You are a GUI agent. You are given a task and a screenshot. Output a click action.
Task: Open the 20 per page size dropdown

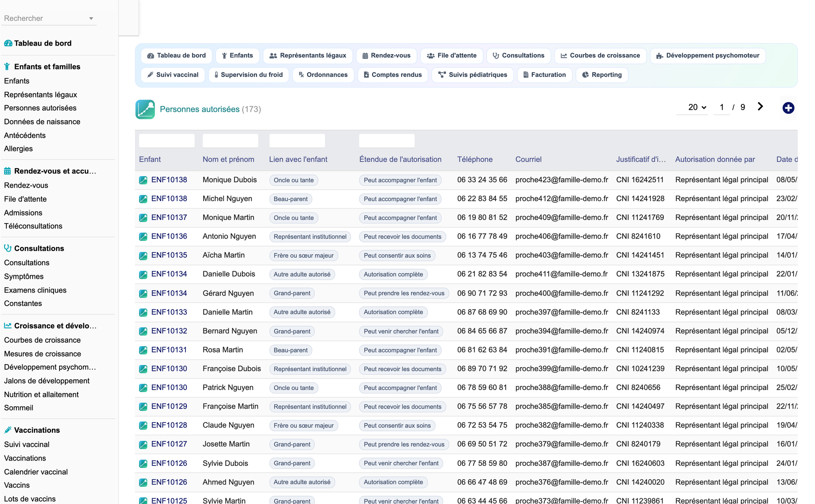point(697,108)
